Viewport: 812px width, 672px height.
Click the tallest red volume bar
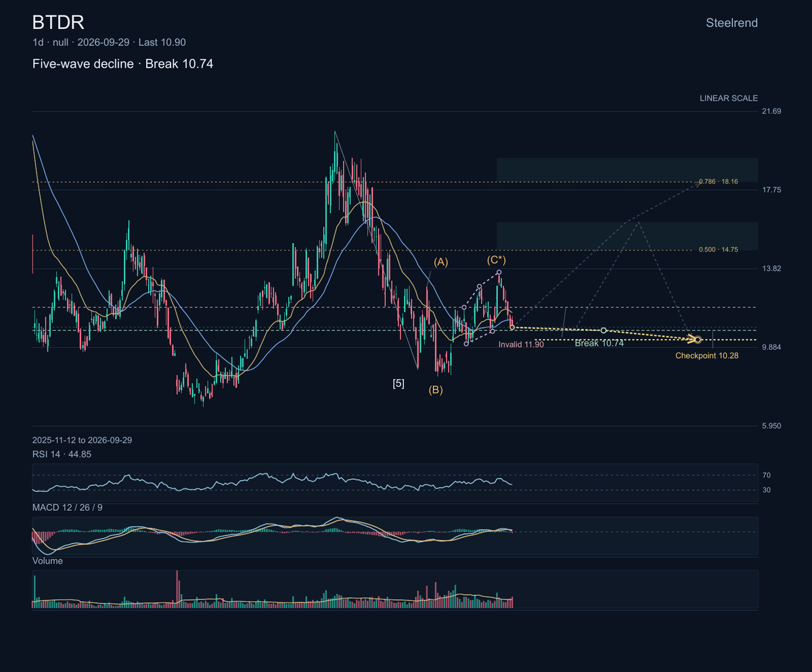point(177,589)
